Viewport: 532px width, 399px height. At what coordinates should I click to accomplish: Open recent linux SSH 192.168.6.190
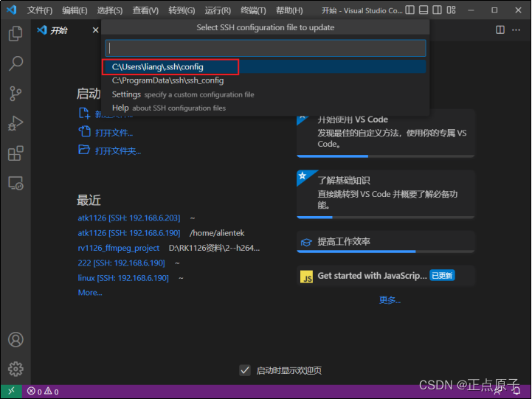[x=123, y=278]
